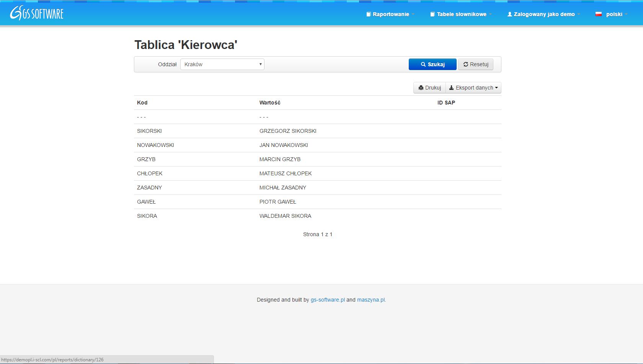643x364 pixels.
Task: Click the download icon on Eksport danych
Action: point(451,88)
